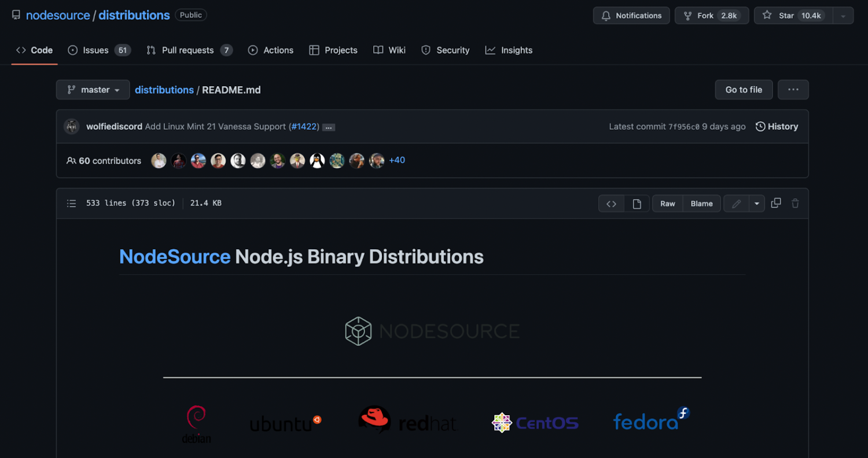Delete README.md using the trash icon
The height and width of the screenshot is (458, 868).
pos(795,203)
